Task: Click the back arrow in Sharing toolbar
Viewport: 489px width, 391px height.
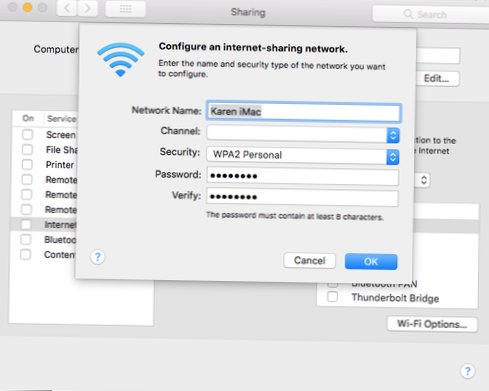Action: pos(67,8)
